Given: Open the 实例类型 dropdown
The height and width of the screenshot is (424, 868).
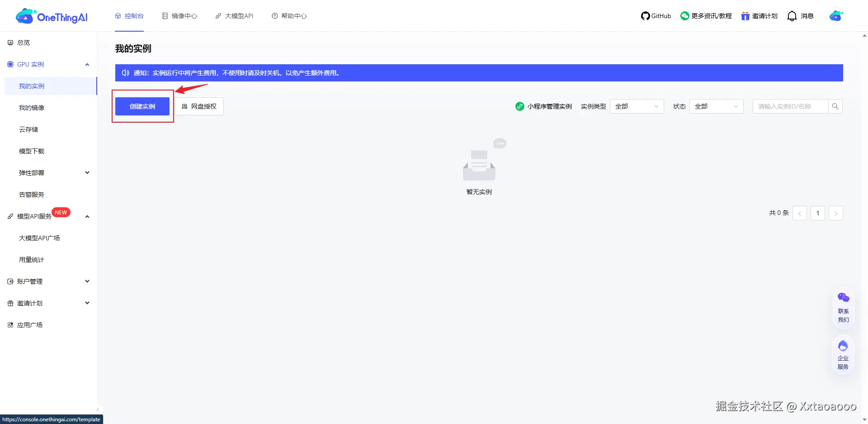Looking at the screenshot, I should tap(637, 106).
